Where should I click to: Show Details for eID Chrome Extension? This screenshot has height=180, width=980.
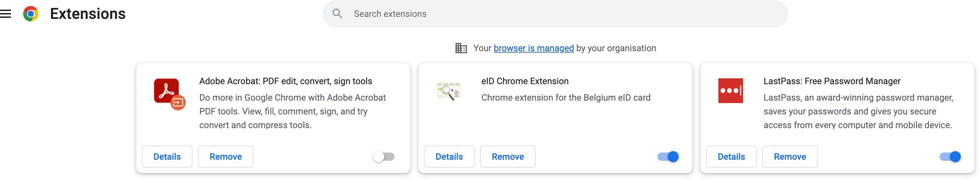[x=449, y=157]
